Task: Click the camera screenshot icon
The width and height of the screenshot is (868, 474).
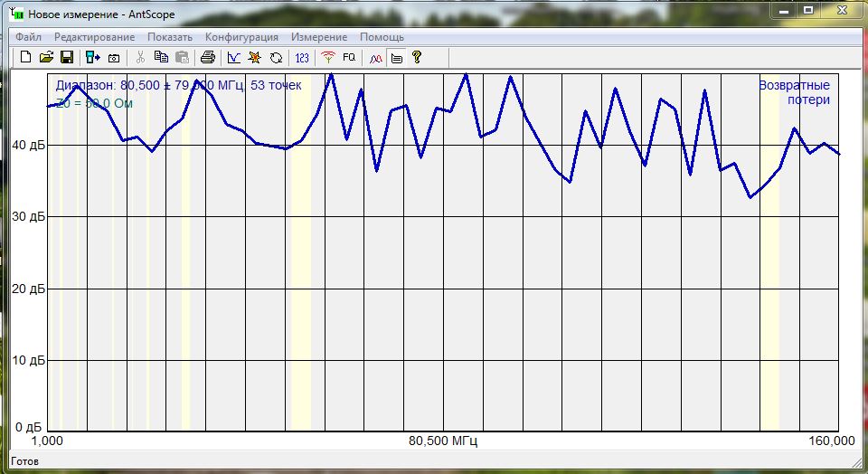Action: coord(114,57)
